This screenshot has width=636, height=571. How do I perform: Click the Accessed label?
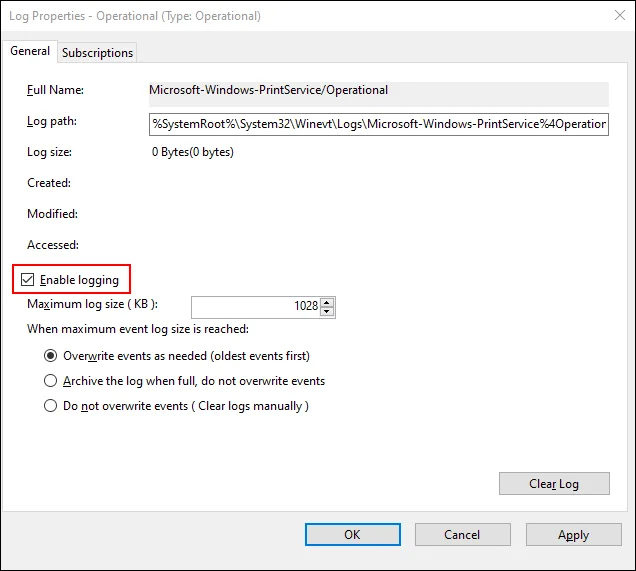tap(53, 245)
